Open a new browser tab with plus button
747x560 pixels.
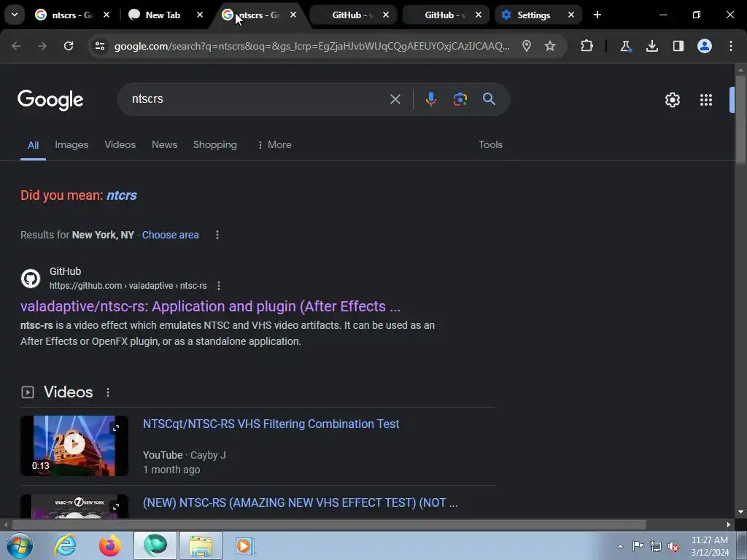597,15
